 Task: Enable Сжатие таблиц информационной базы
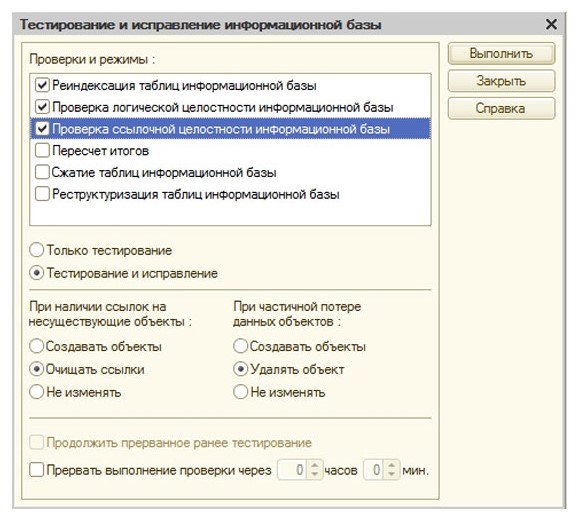point(42,172)
